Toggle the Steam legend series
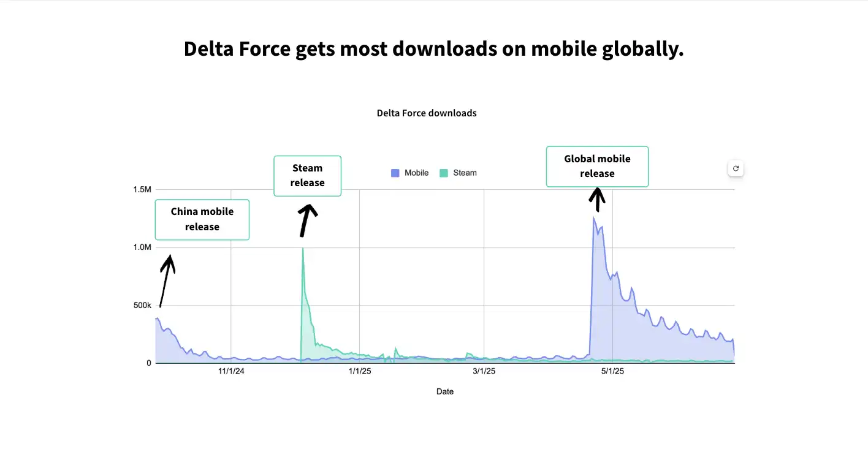868x463 pixels. point(458,173)
